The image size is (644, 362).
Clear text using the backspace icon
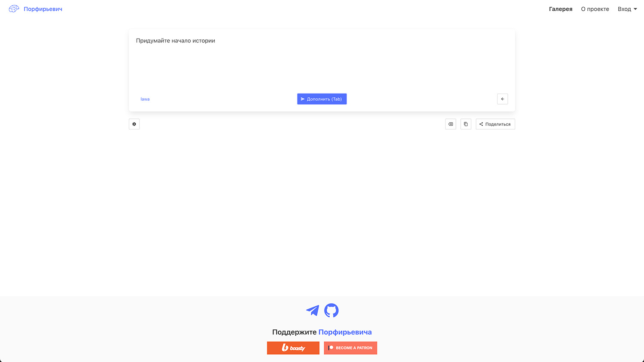pyautogui.click(x=450, y=124)
